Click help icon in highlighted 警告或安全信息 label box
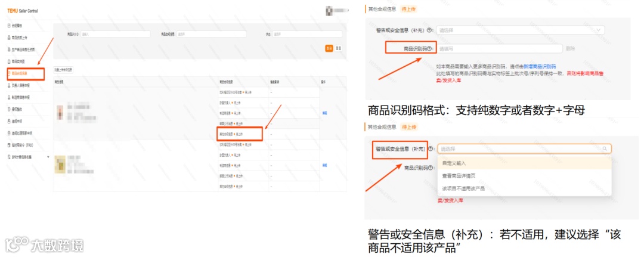Screen dimensions: 644x257 (431, 148)
